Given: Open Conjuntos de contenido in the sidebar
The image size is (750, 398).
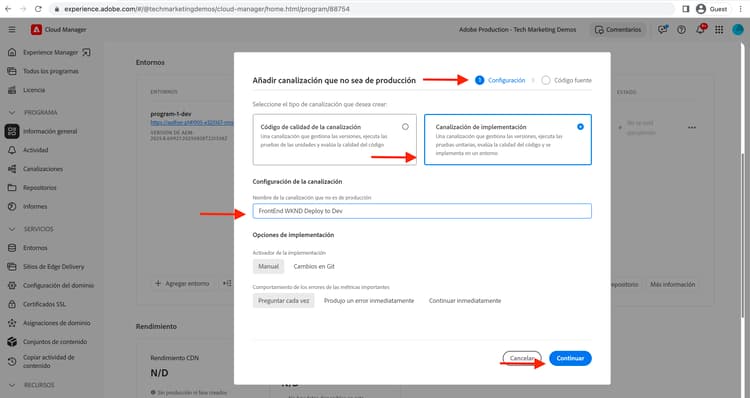Looking at the screenshot, I should click(x=55, y=342).
